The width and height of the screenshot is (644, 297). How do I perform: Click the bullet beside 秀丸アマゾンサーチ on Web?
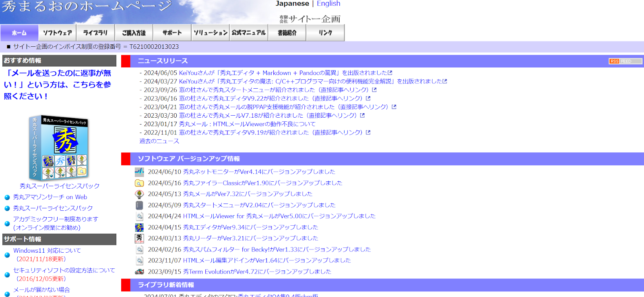click(7, 197)
